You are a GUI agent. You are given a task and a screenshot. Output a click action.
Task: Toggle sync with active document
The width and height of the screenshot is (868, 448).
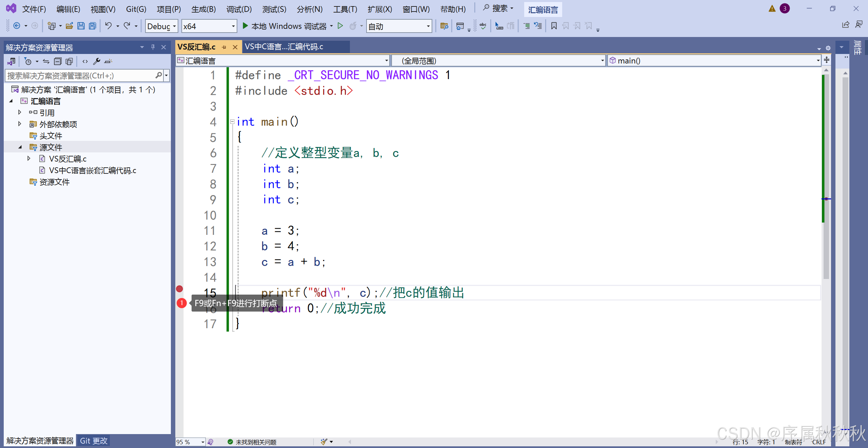(x=46, y=61)
